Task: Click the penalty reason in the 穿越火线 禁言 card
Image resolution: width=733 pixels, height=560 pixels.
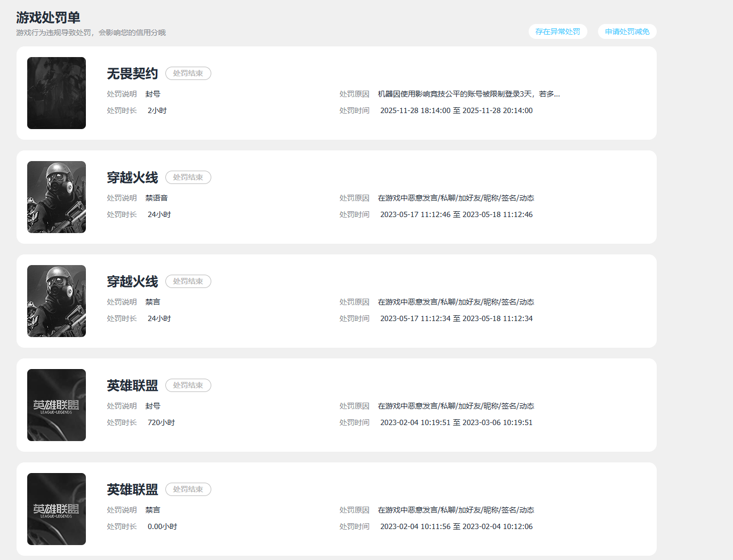Action: [x=456, y=302]
